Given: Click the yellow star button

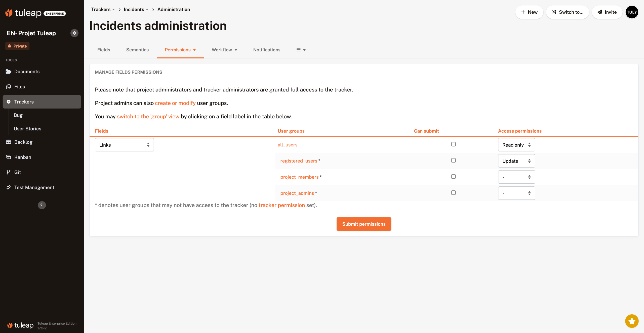Looking at the screenshot, I should 632,321.
